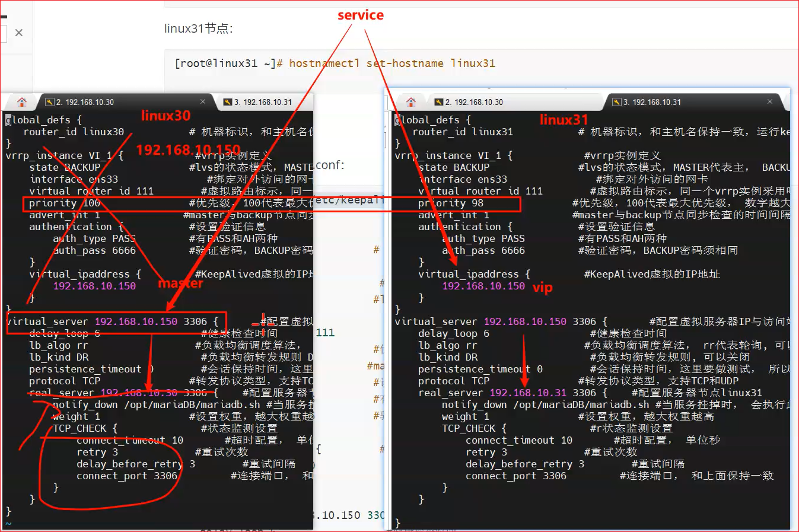Click 'persistence_timeout 0' in right terminal

click(480, 369)
